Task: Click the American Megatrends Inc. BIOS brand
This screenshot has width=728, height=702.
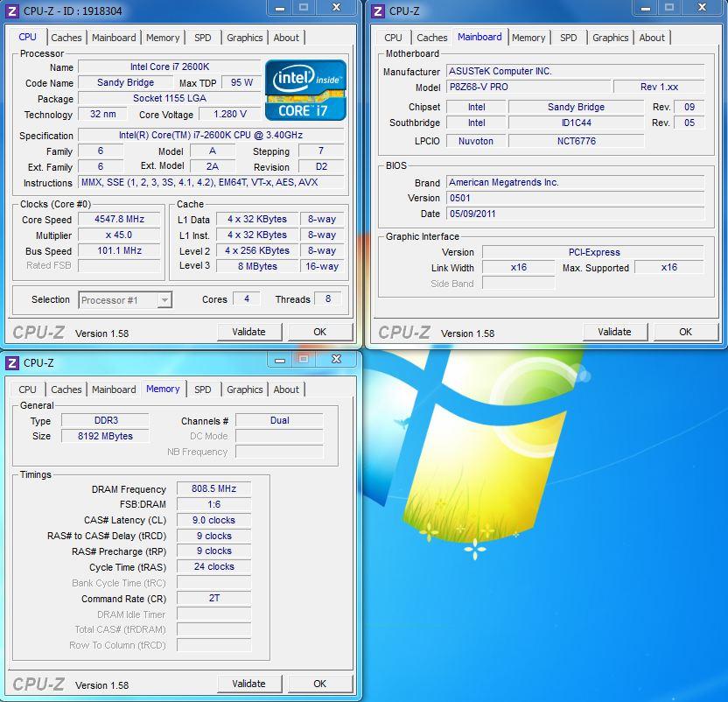Action: coord(575,182)
